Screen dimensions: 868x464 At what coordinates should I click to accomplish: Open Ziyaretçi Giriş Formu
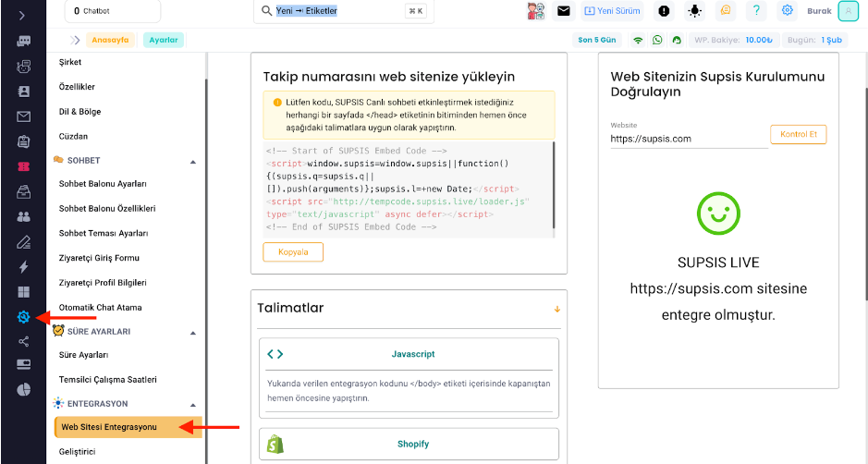pos(99,258)
